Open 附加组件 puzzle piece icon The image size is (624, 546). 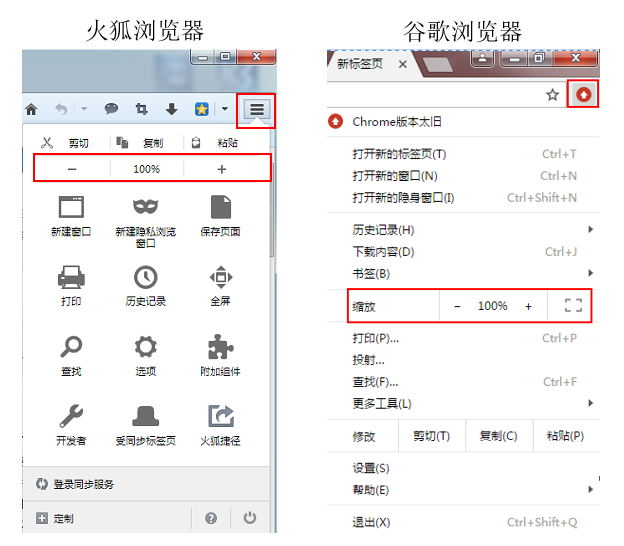[x=221, y=347]
